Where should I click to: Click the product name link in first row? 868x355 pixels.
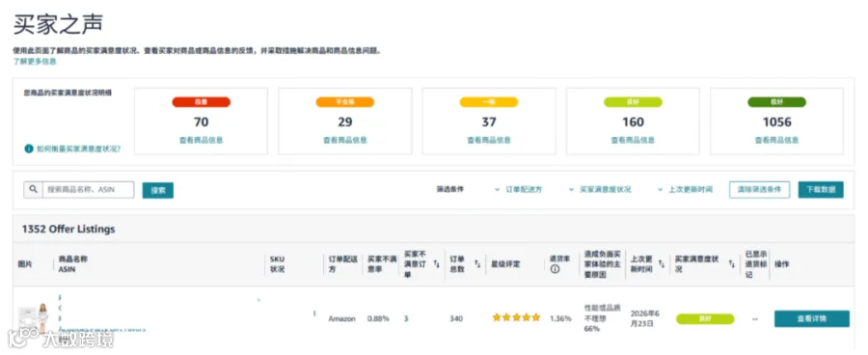tap(102, 314)
